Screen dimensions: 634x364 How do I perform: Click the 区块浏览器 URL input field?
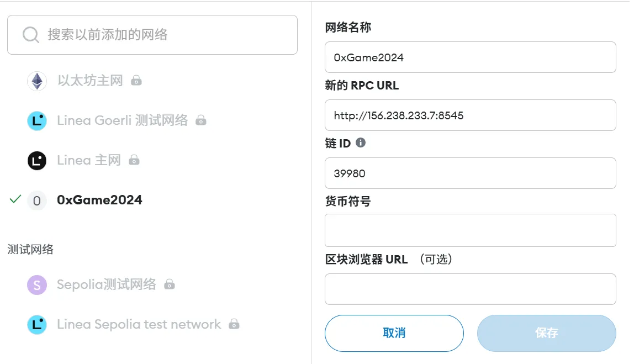[470, 289]
